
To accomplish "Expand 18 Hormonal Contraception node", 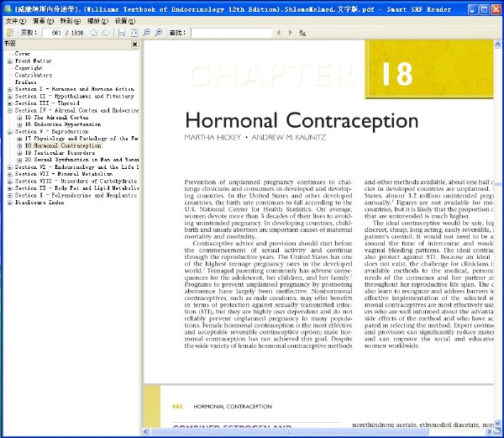I will click(19, 146).
